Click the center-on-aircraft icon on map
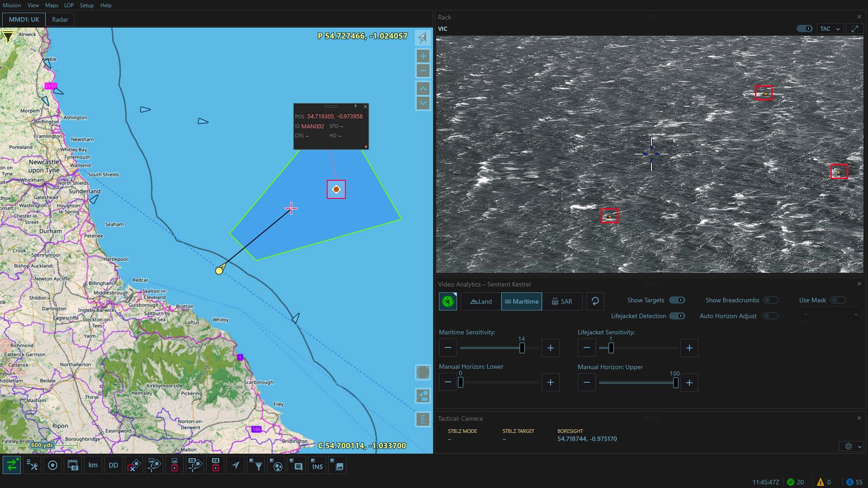 [423, 38]
